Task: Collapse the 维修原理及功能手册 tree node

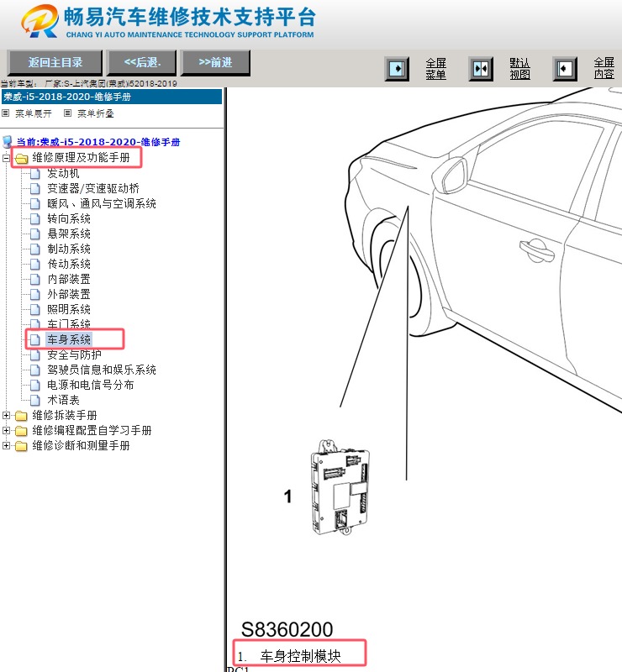Action: (x=6, y=158)
